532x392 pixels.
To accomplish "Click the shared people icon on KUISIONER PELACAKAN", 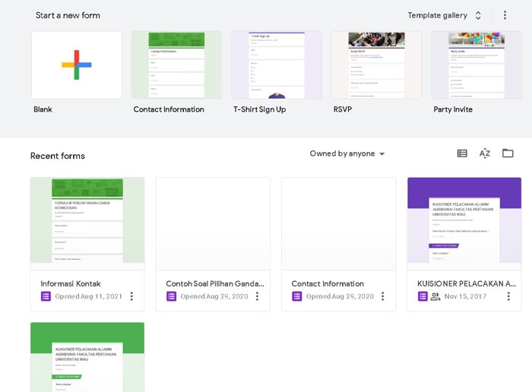I will pos(435,297).
